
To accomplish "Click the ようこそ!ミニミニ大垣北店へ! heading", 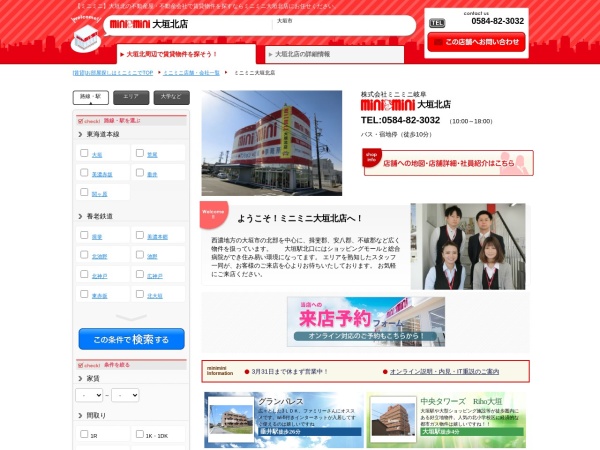I will pyautogui.click(x=300, y=218).
